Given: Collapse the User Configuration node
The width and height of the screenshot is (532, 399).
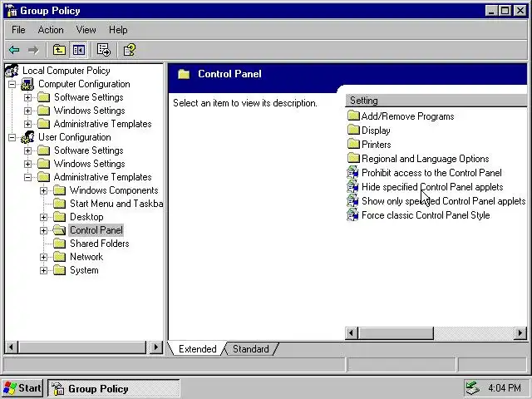Looking at the screenshot, I should [x=12, y=137].
